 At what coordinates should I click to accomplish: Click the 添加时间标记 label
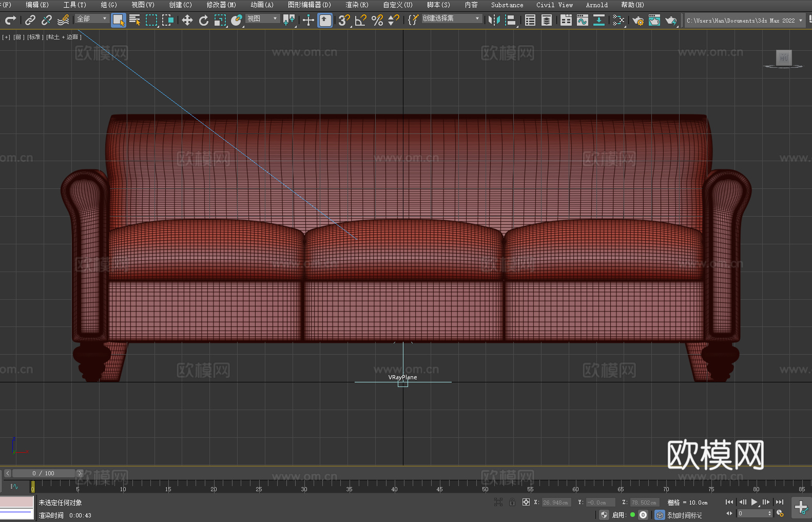[x=684, y=515]
